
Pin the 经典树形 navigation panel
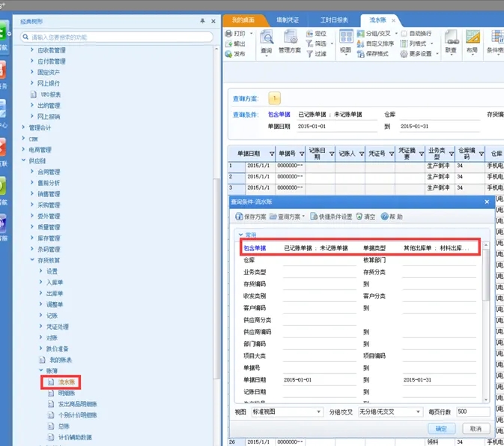coord(203,21)
